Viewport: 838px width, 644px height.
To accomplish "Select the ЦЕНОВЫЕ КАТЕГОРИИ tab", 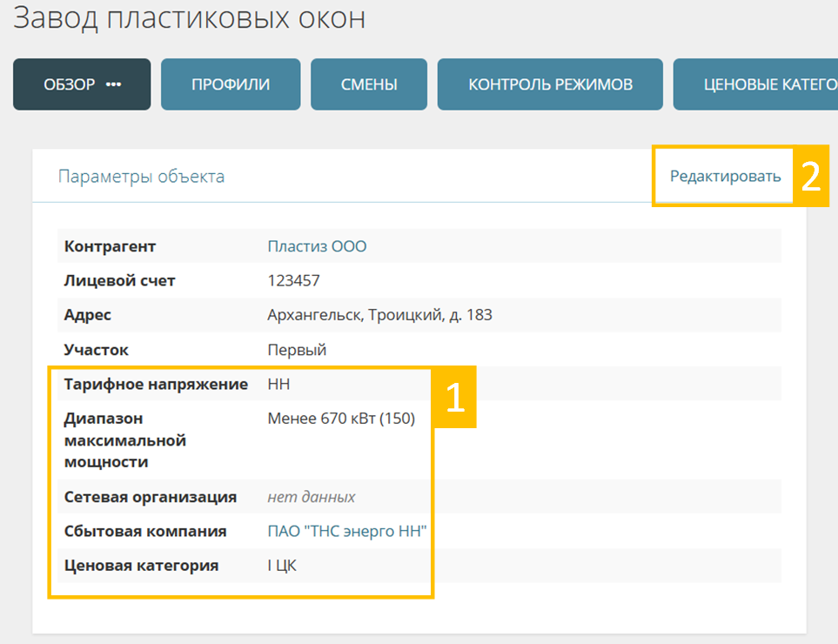I will point(755,84).
